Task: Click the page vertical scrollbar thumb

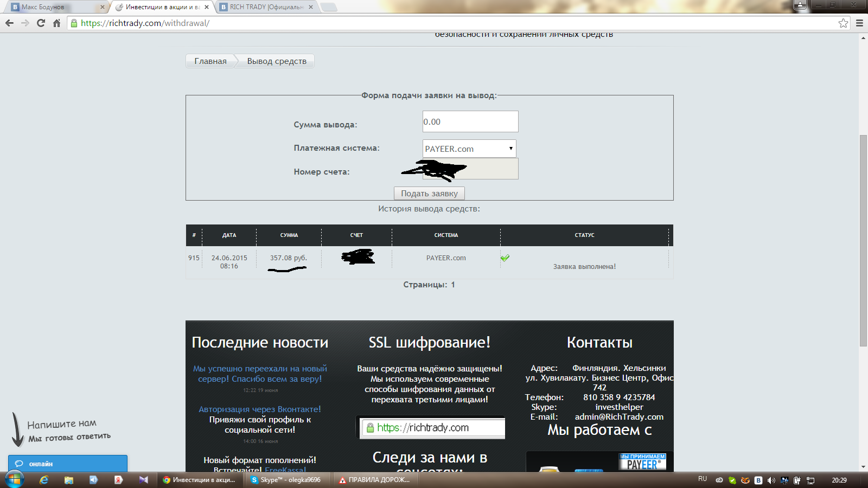Action: pos(863,240)
